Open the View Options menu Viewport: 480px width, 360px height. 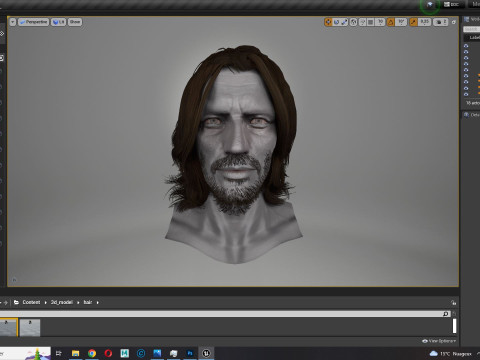point(439,341)
